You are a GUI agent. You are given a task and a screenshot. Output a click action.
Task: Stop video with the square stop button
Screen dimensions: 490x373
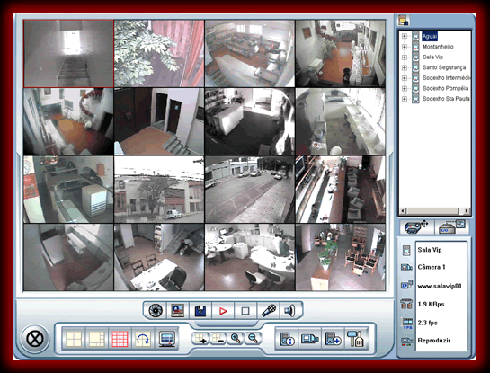coord(245,311)
